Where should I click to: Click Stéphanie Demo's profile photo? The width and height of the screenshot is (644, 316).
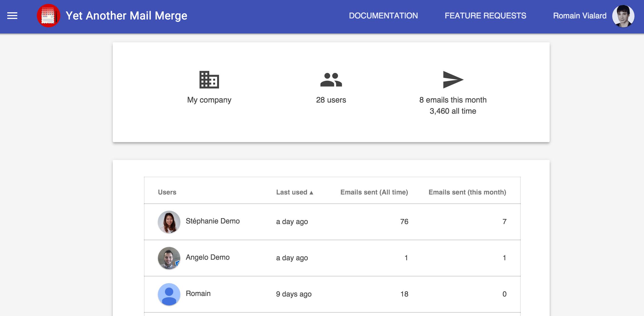point(169,222)
